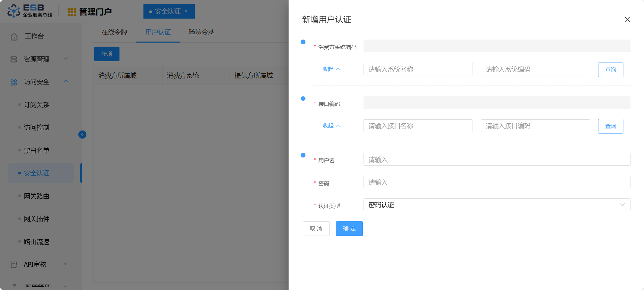Click the 请输入接口名称 input field
The width and height of the screenshot is (644, 290).
[418, 126]
